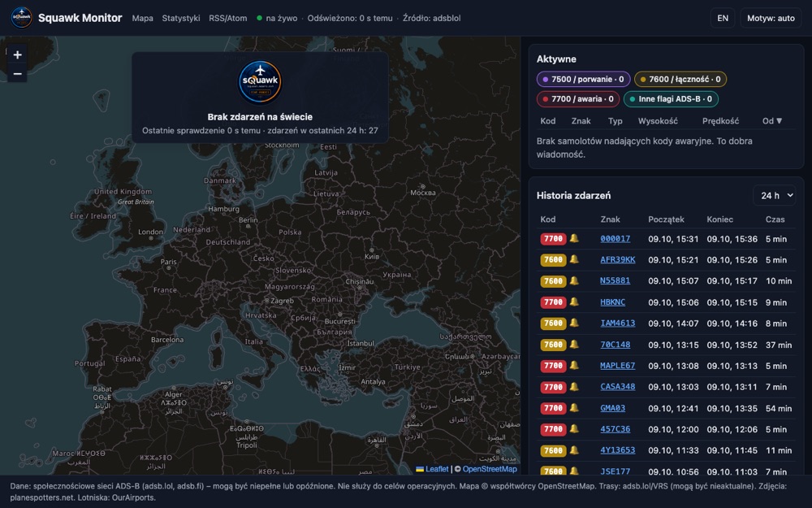Switch the theme using Motyw: auto button
The width and height of the screenshot is (812, 508).
[x=771, y=18]
